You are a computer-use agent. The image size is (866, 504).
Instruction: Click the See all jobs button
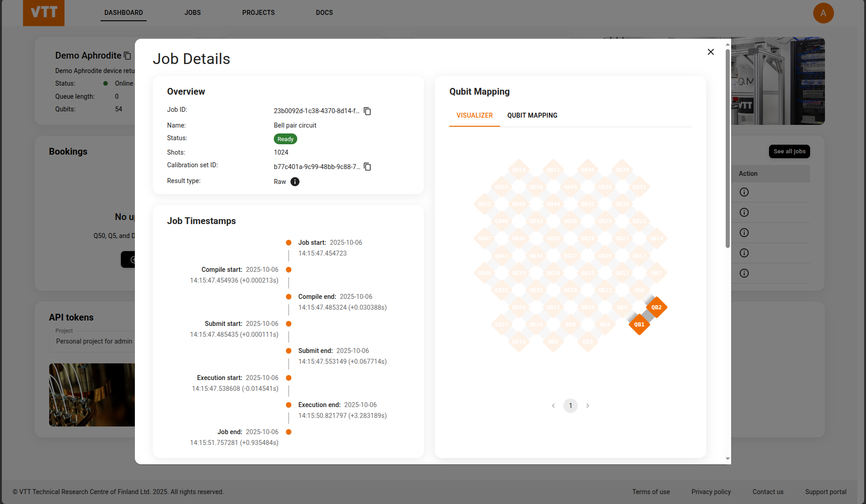789,151
